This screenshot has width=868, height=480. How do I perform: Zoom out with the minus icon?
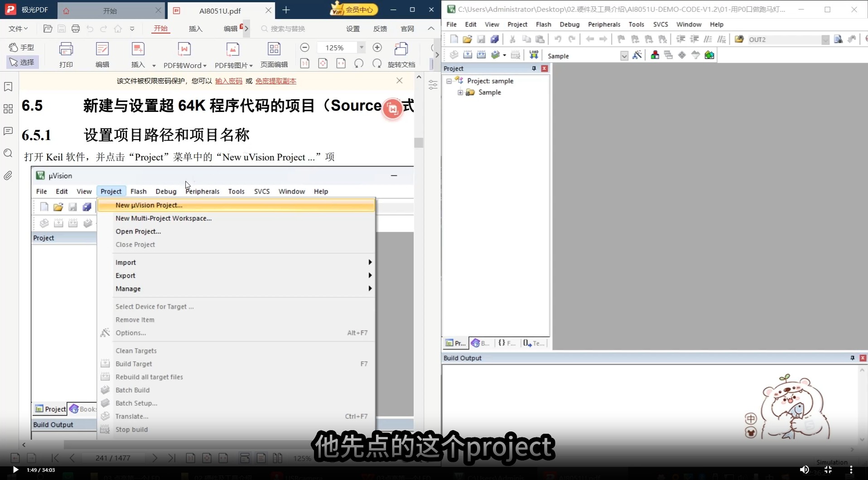tap(305, 48)
